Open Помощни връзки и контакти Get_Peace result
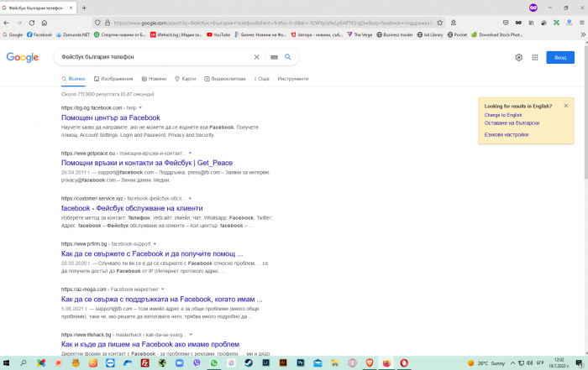Viewport: 588px width, 370px height. [147, 163]
